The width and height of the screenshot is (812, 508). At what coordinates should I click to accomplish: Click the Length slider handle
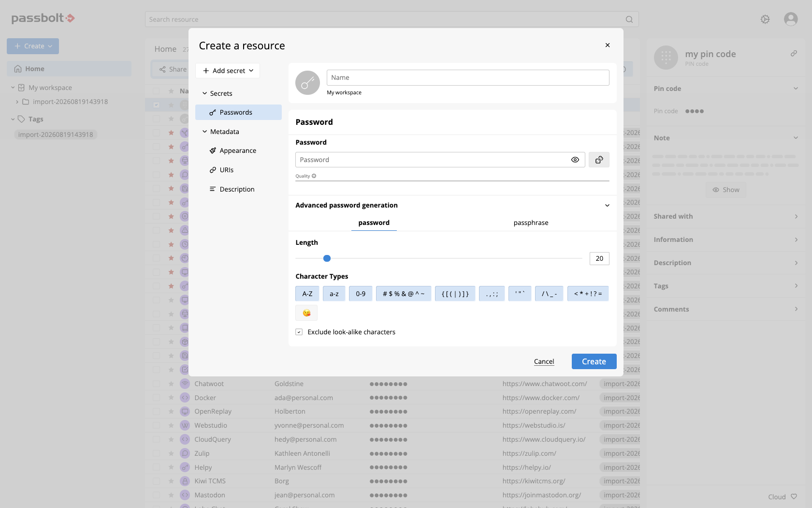[x=327, y=258]
